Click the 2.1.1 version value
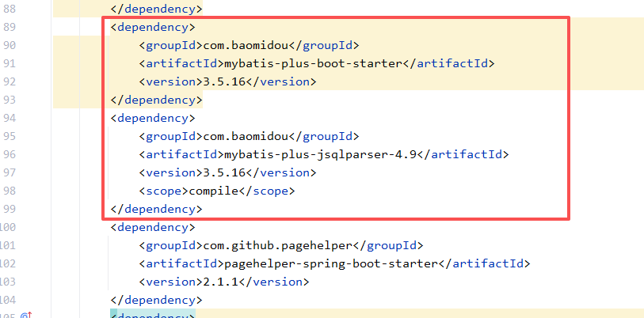Viewport: 644px width, 318px height. pyautogui.click(x=221, y=282)
